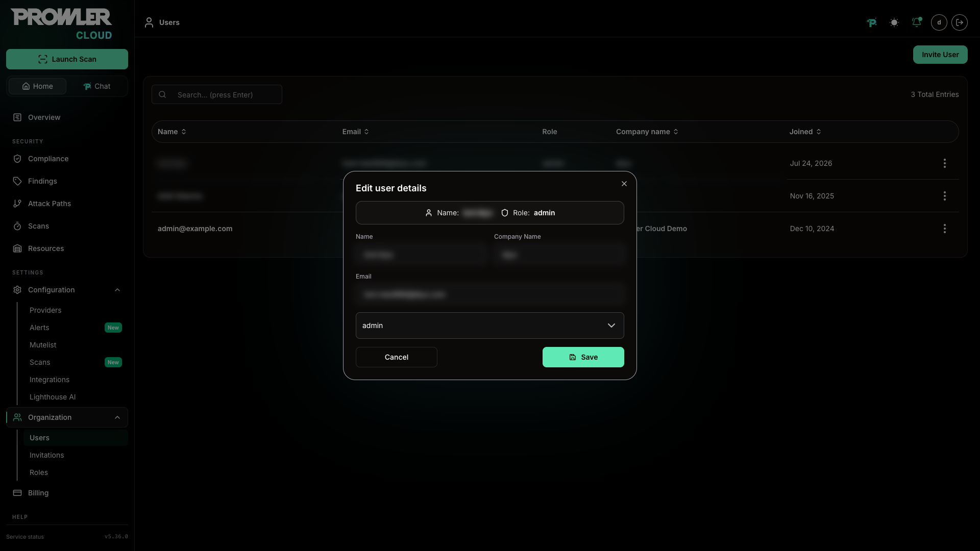The height and width of the screenshot is (551, 980).
Task: Click the users search input field
Action: pyautogui.click(x=217, y=94)
